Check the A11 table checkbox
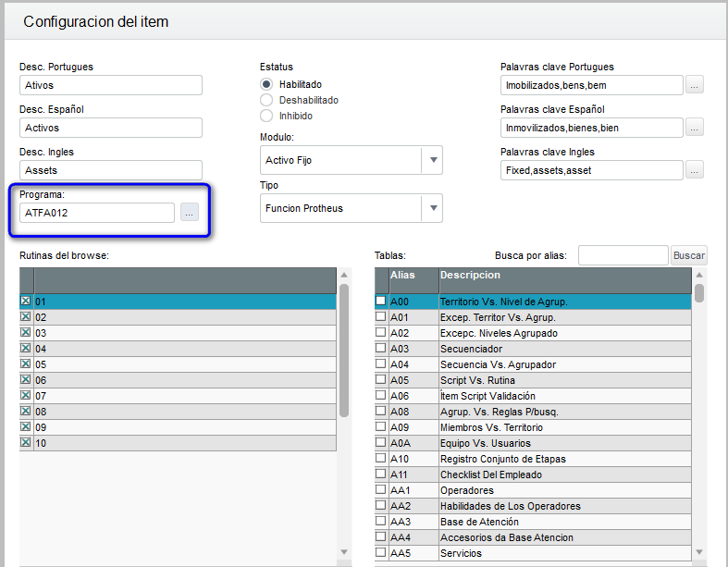This screenshot has width=728, height=567. pos(381,475)
